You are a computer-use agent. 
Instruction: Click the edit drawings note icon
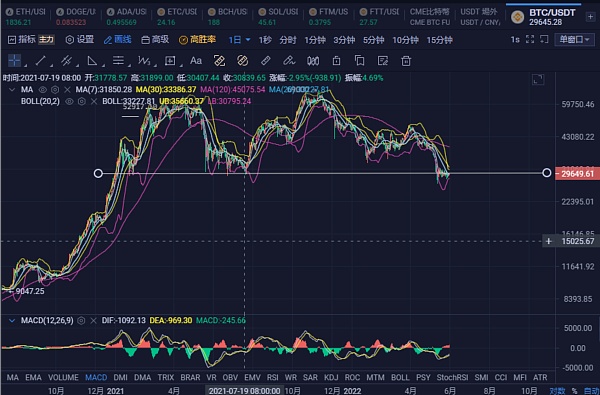coord(383,60)
